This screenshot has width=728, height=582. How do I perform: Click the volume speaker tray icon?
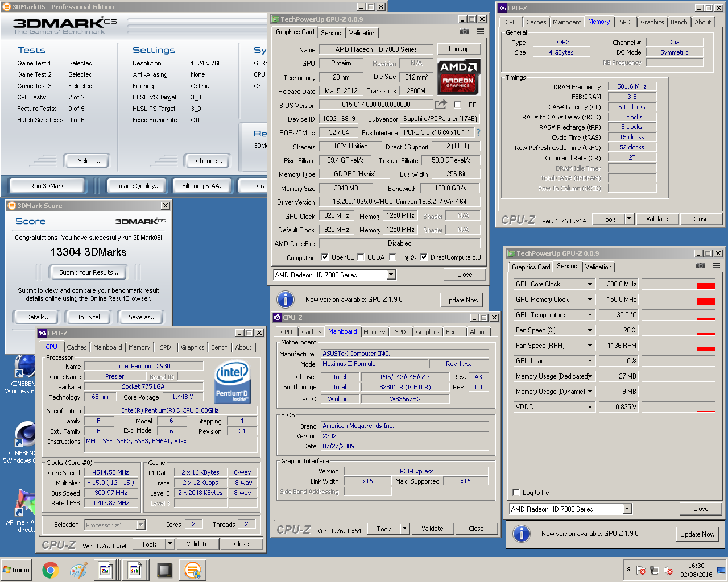(x=668, y=570)
